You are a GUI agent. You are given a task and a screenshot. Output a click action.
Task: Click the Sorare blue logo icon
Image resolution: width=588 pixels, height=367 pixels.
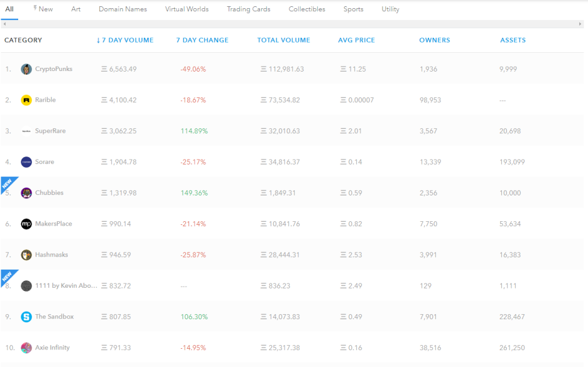[26, 162]
